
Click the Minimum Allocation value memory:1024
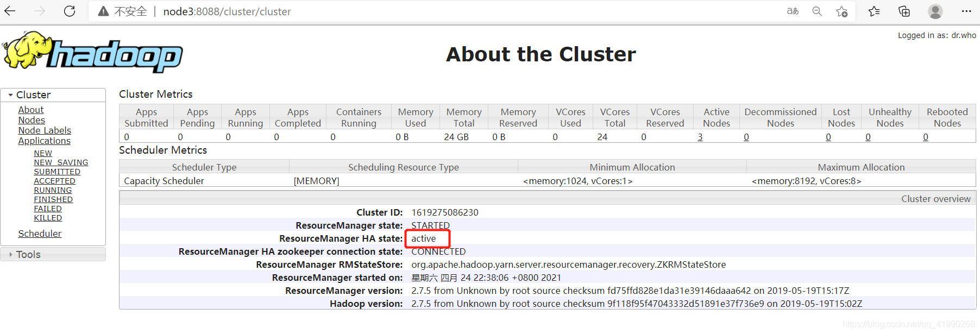(x=578, y=181)
